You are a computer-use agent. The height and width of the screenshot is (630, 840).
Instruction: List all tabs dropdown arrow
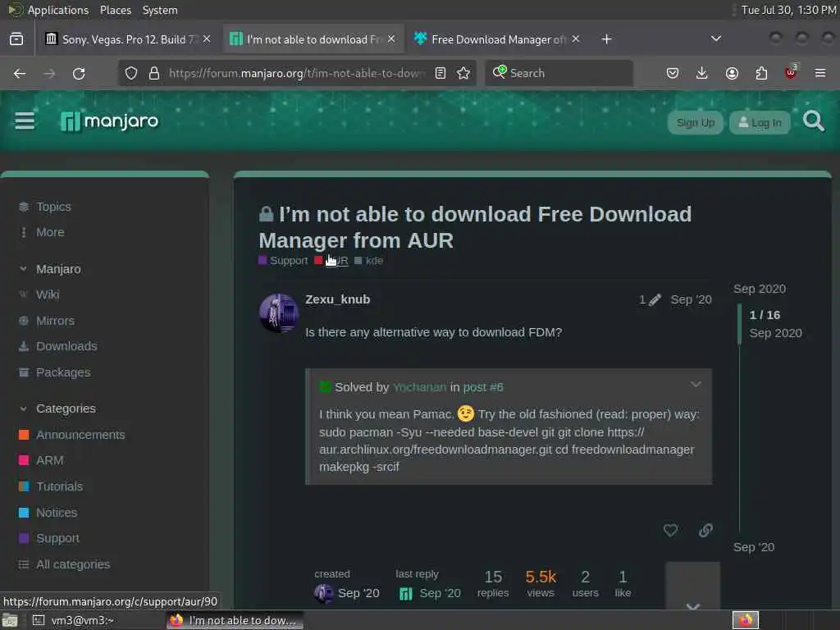715,39
